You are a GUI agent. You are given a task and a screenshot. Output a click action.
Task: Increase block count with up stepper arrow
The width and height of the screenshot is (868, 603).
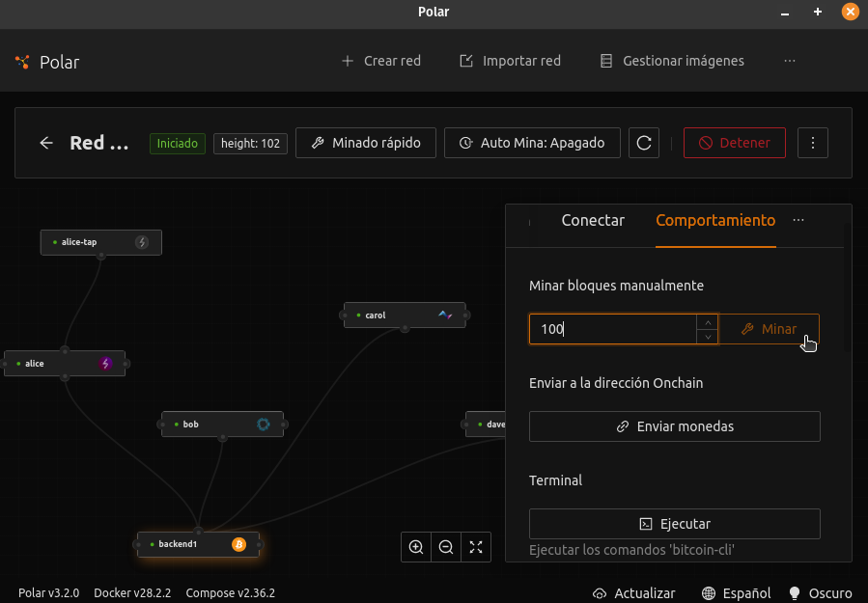[x=709, y=323]
